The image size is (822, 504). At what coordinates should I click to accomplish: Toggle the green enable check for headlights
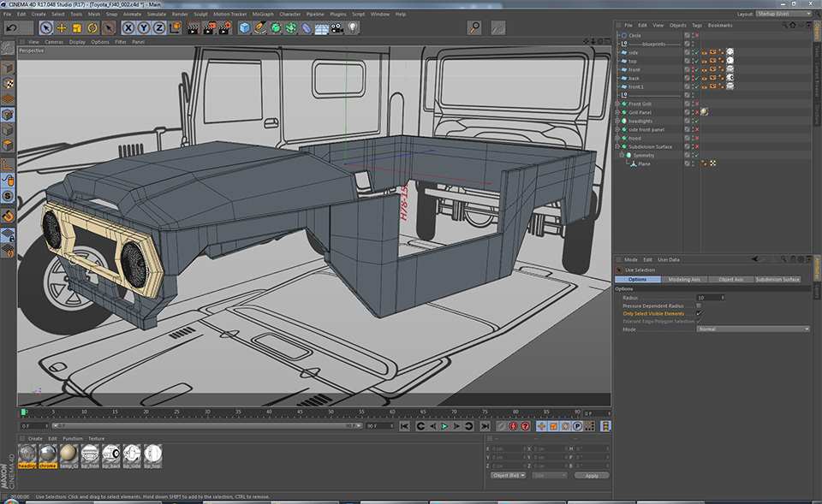695,121
